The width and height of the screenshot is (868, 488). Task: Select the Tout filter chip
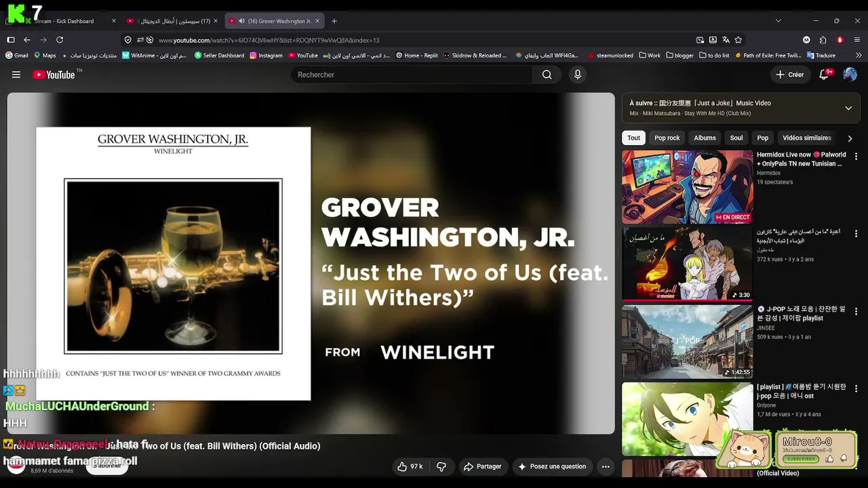coord(633,138)
